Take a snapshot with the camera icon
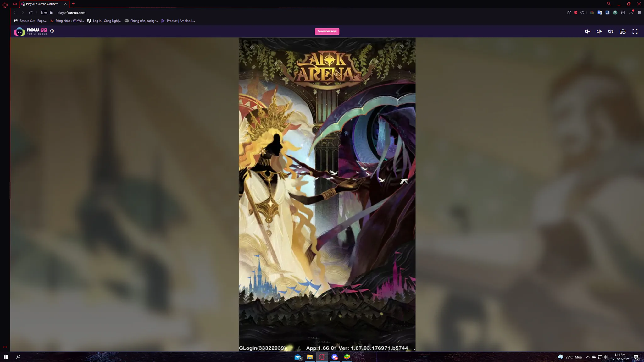 569,13
